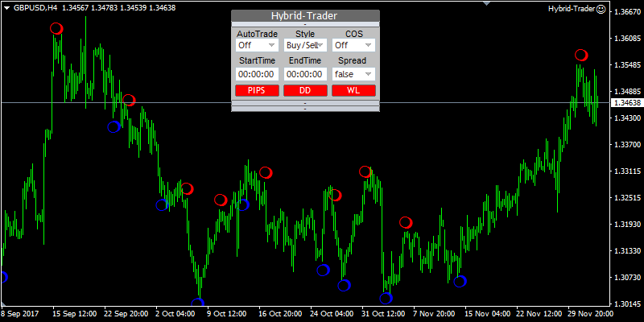The height and width of the screenshot is (322, 644).
Task: Open the Spread dropdown showing false
Action: click(353, 73)
